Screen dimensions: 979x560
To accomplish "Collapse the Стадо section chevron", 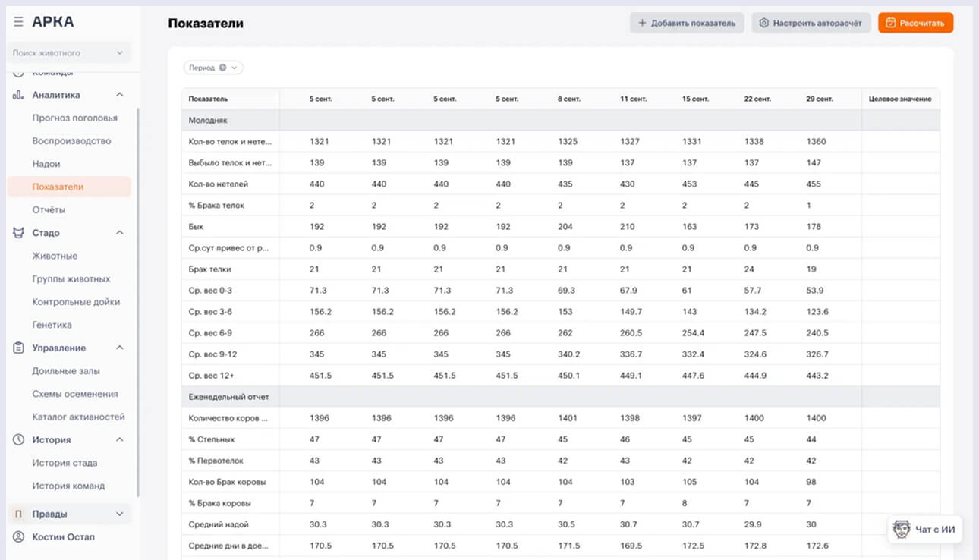I will (119, 233).
